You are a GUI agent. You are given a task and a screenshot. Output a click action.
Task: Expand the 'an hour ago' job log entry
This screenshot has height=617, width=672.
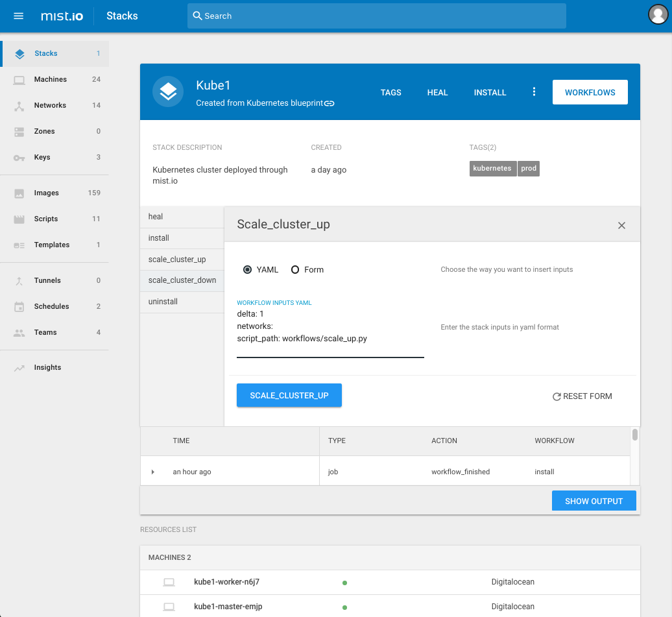154,472
